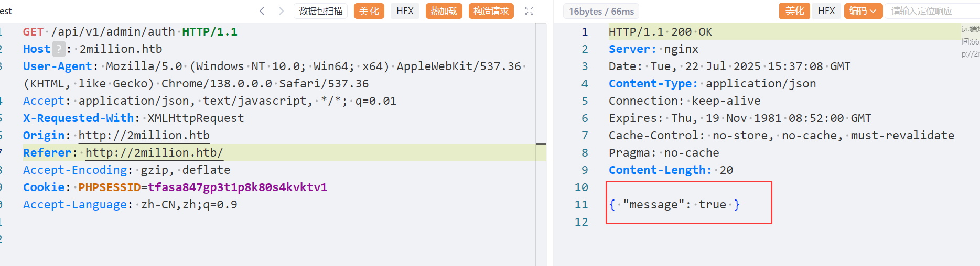Toggle HEX view for the request

[x=405, y=11]
